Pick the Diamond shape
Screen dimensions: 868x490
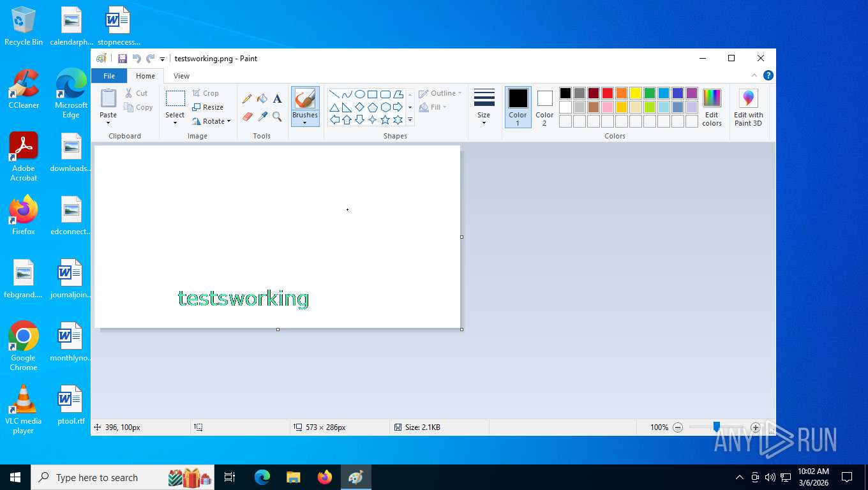coord(359,107)
